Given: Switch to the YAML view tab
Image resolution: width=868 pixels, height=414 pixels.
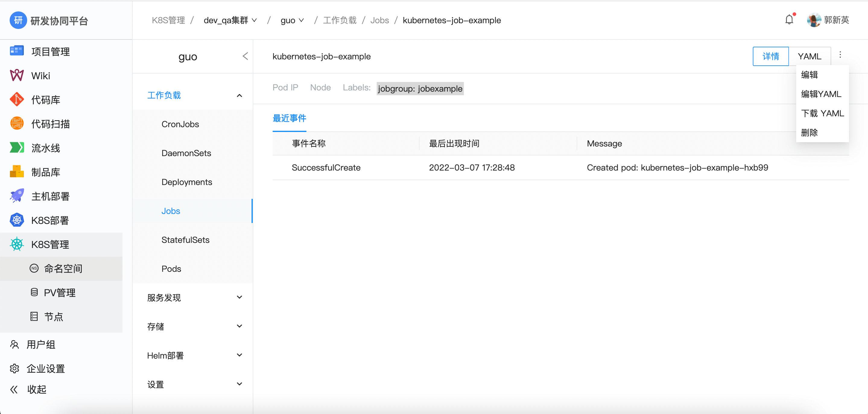Looking at the screenshot, I should [x=809, y=56].
